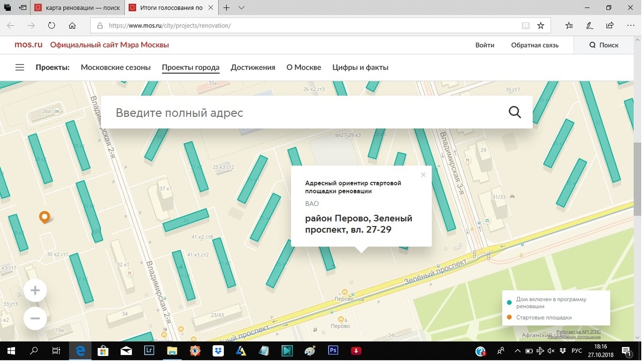The height and width of the screenshot is (363, 644).
Task: Open the browser settings three-dots menu
Action: (631, 25)
